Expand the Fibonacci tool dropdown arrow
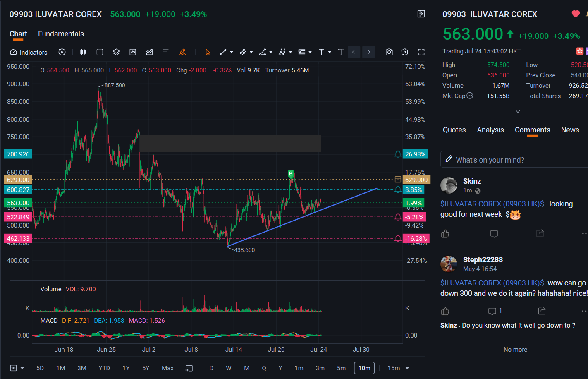 click(x=310, y=52)
